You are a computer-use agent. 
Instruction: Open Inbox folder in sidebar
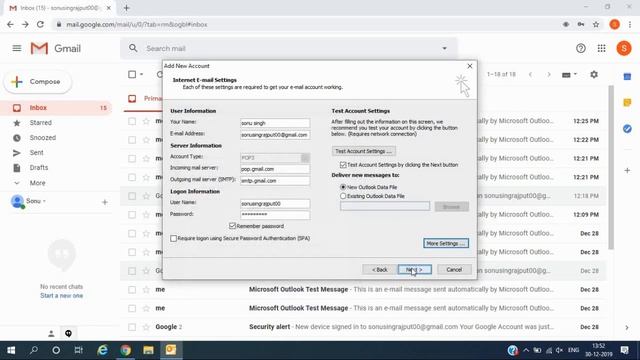point(56,108)
